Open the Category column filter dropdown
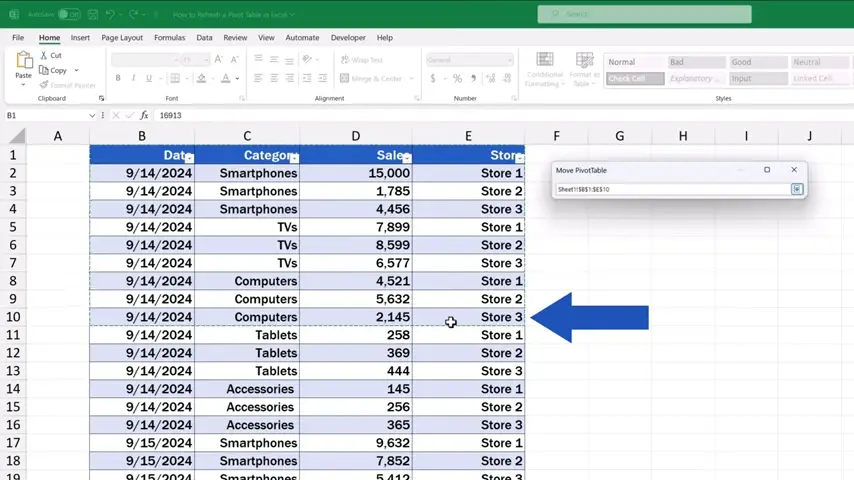 click(293, 159)
